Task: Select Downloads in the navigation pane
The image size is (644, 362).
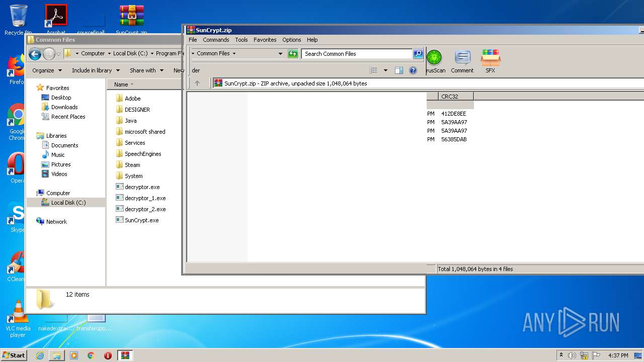Action: pos(64,107)
